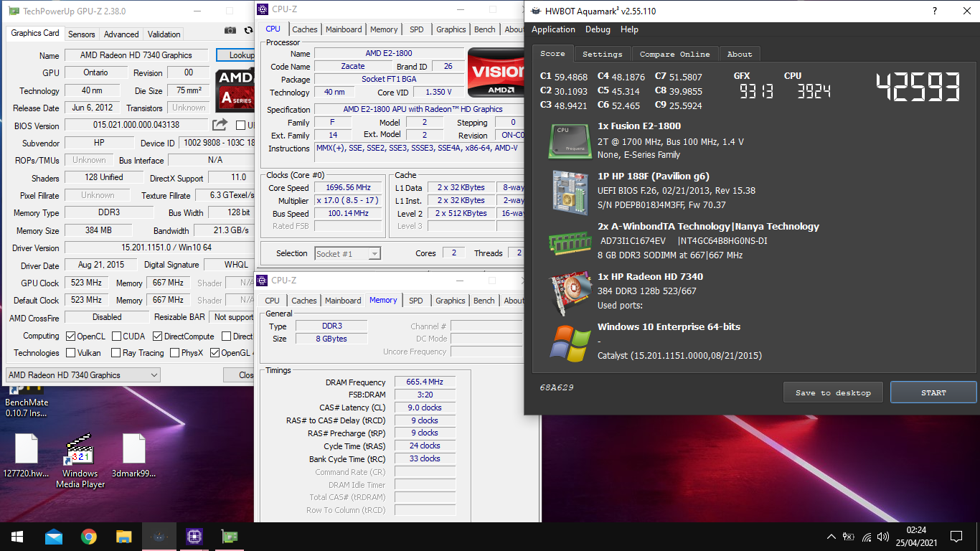Click the GPU Name field in GPU-Z
980x551 pixels.
[136, 55]
